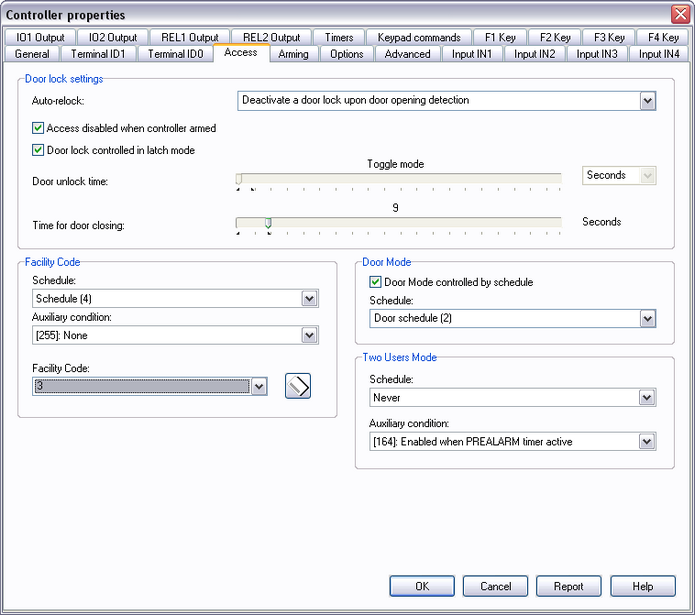Open Facility Code Schedule dropdown
This screenshot has width=695, height=615.
click(309, 299)
